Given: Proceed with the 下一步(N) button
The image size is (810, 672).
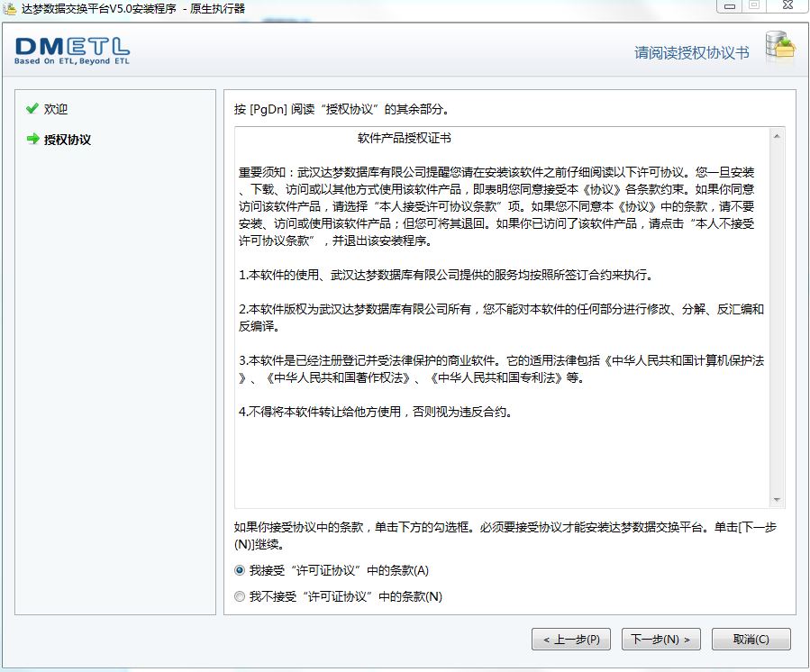Looking at the screenshot, I should (660, 640).
